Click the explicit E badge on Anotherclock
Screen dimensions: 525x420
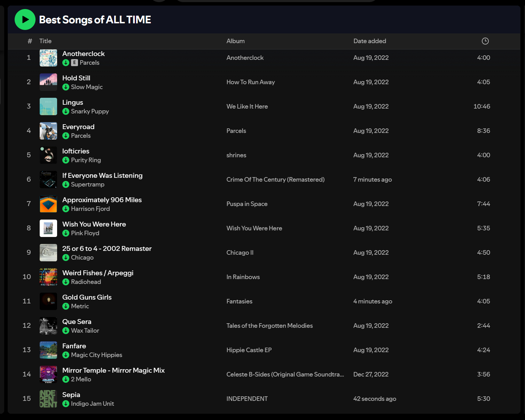(75, 63)
